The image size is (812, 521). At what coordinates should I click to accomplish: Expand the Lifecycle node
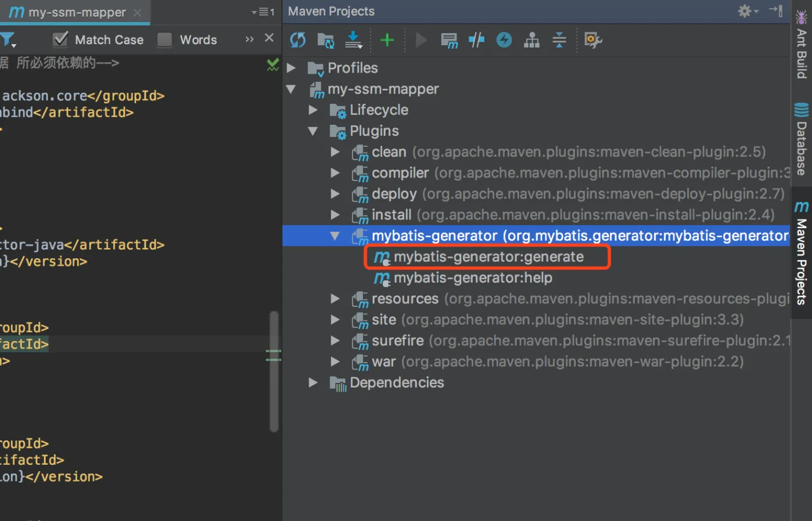314,110
